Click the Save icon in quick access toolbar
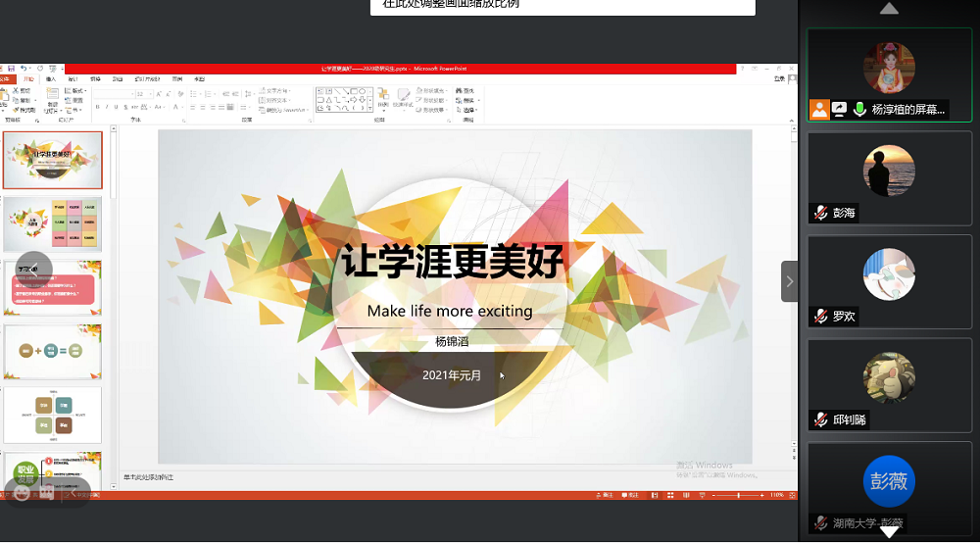980x543 pixels. pyautogui.click(x=11, y=69)
